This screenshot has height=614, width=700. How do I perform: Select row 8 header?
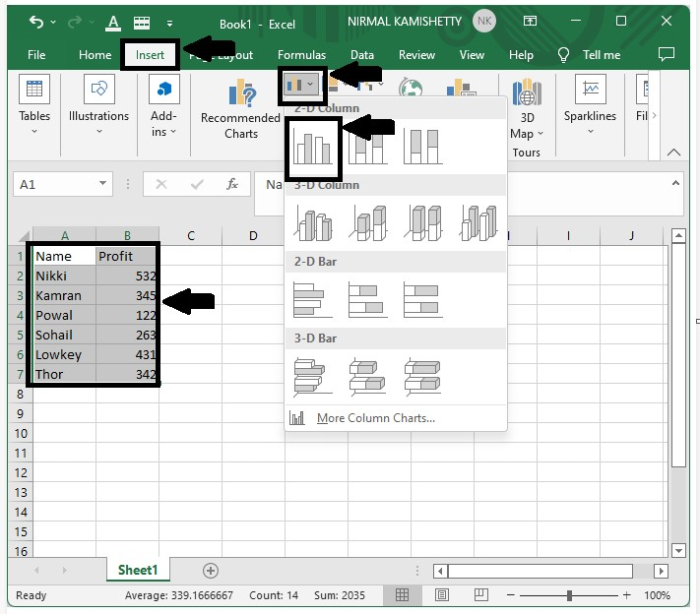pyautogui.click(x=20, y=394)
